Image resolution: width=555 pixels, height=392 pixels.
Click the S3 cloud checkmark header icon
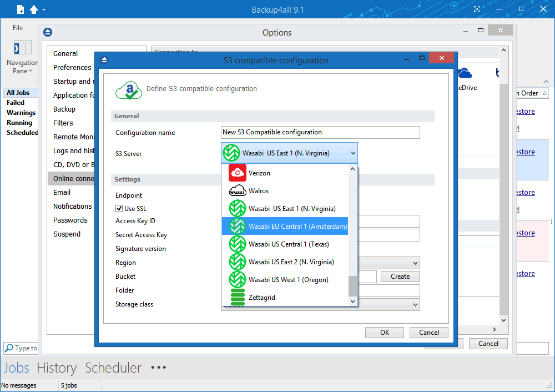pyautogui.click(x=129, y=91)
